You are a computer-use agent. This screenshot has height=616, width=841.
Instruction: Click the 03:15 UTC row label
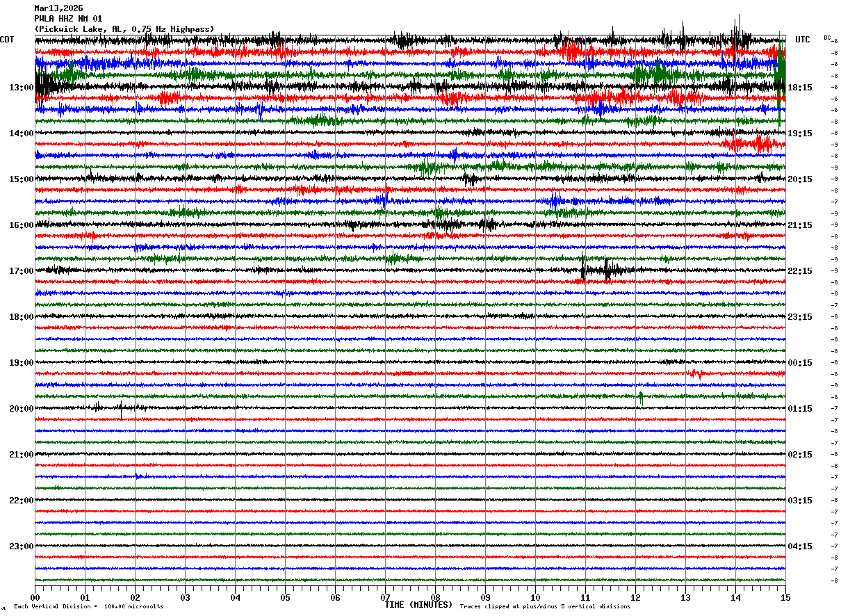coord(800,501)
